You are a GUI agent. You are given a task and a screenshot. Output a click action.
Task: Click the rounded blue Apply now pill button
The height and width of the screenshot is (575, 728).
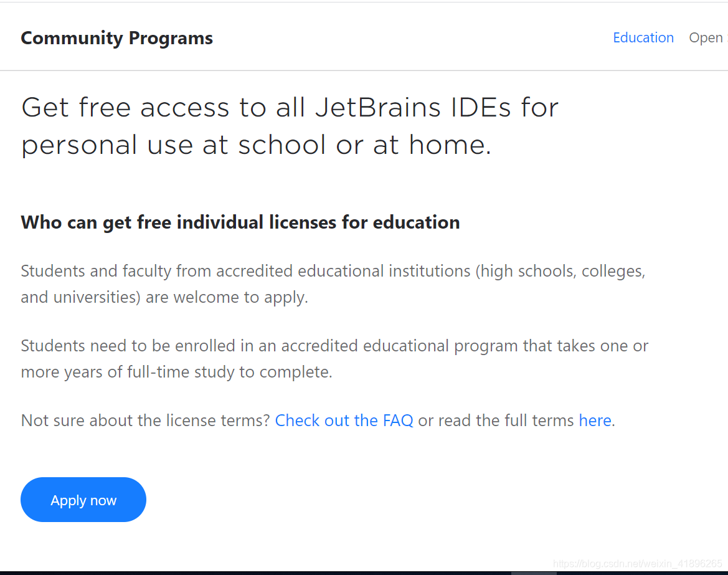[x=83, y=499]
